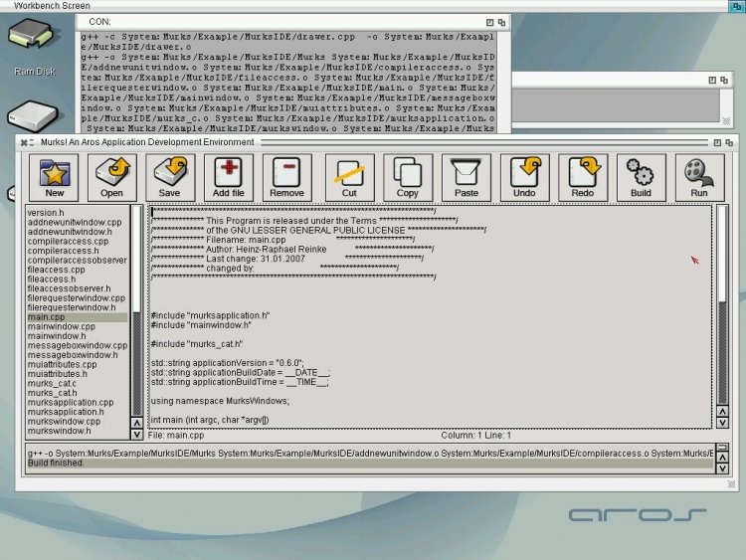Viewport: 746px width, 560px height.
Task: Select filerequesterwindow.h in the file list
Action: point(77,307)
